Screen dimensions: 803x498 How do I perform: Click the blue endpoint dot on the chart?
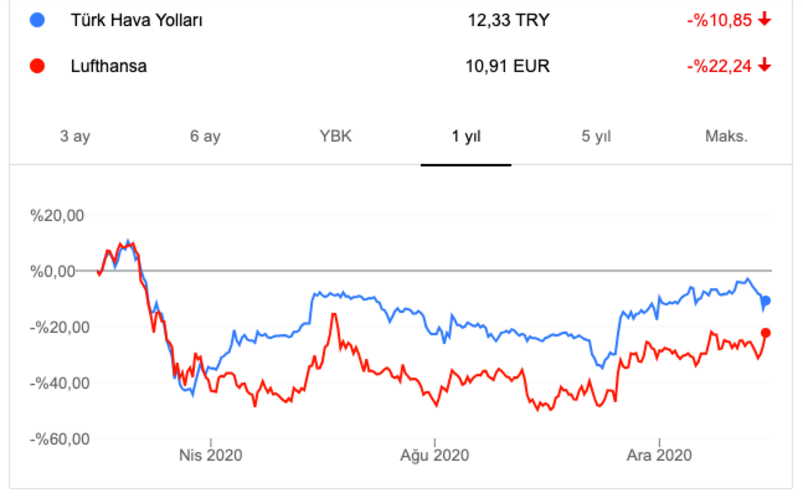point(766,301)
